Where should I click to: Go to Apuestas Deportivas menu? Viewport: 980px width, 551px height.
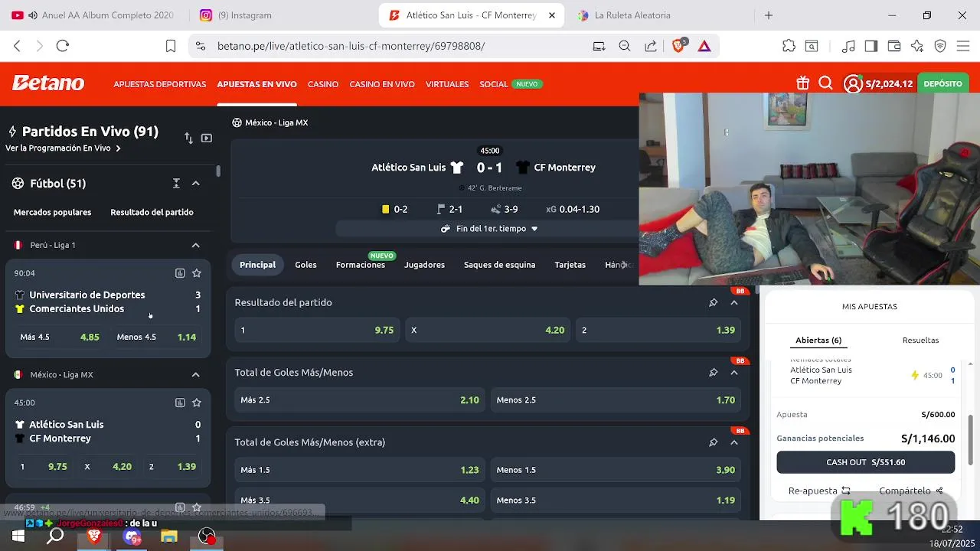click(x=160, y=84)
